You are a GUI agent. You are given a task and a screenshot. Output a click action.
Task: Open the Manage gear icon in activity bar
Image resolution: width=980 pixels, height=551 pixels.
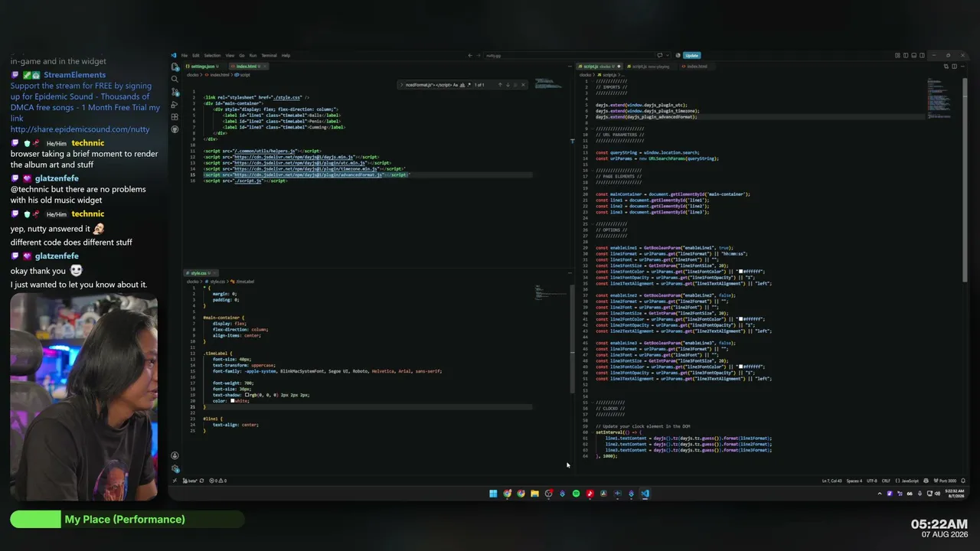coord(175,468)
